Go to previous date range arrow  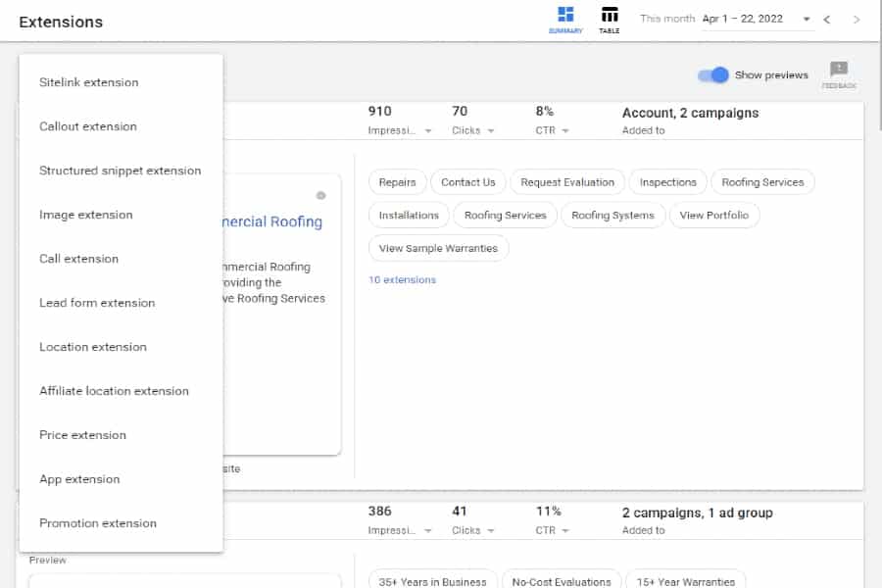826,20
